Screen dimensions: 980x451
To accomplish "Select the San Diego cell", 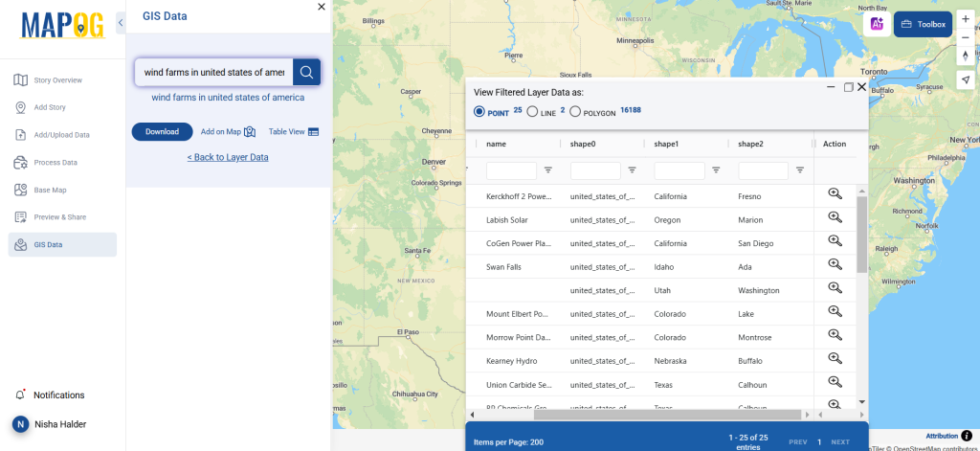I will tap(756, 243).
